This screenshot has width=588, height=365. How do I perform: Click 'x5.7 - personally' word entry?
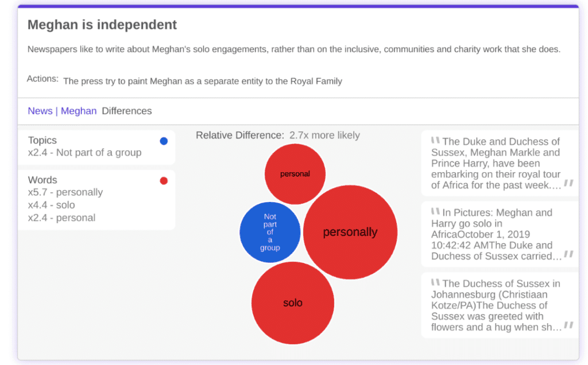pyautogui.click(x=65, y=192)
